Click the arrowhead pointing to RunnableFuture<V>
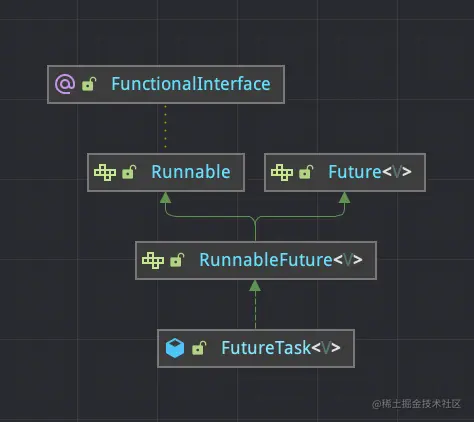Screen dimensions: 474x422 [255, 286]
